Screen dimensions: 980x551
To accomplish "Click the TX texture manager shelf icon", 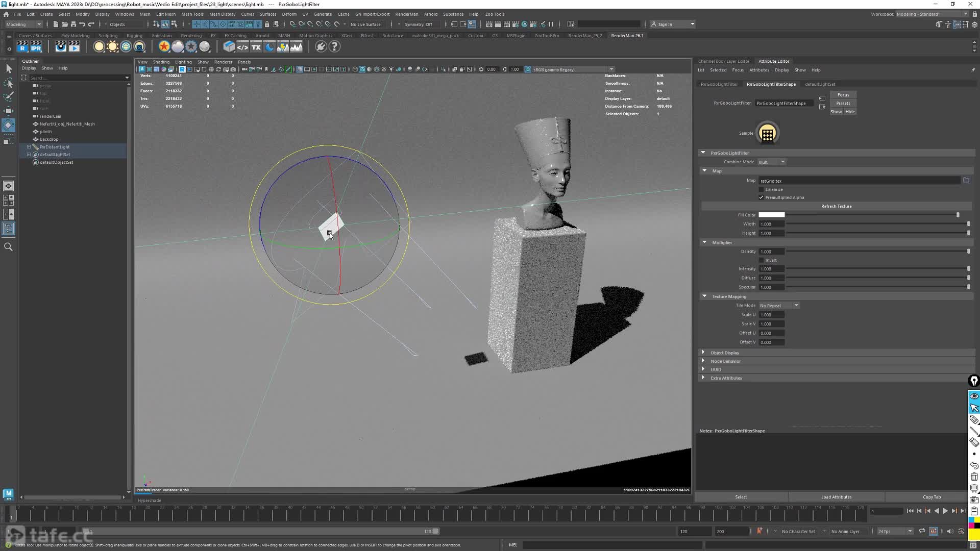I will (256, 47).
